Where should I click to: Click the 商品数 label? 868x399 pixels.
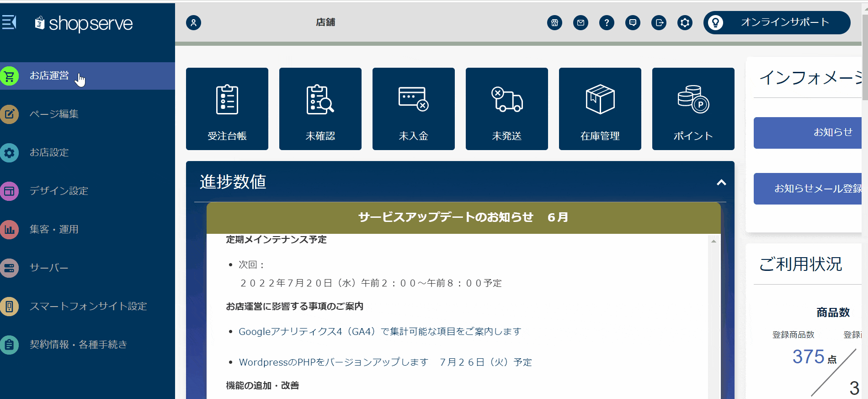point(833,313)
